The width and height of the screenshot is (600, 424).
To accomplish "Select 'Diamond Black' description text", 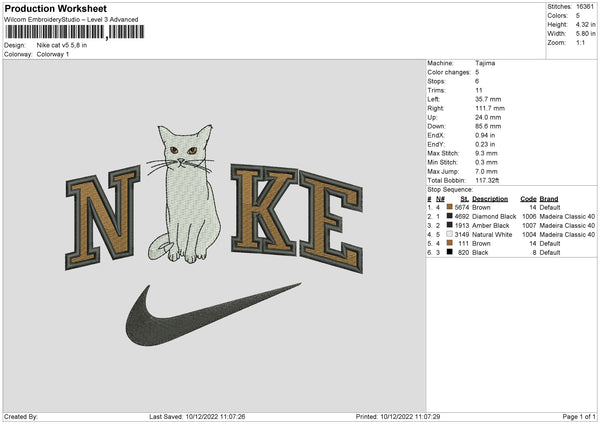I will (x=494, y=217).
